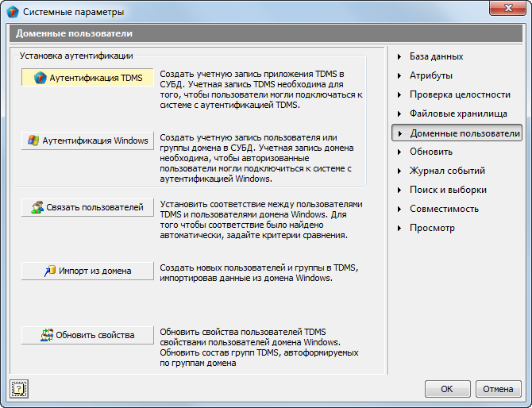Click the Доменные пользователи gray header
This screenshot has height=408, width=532.
[266, 33]
